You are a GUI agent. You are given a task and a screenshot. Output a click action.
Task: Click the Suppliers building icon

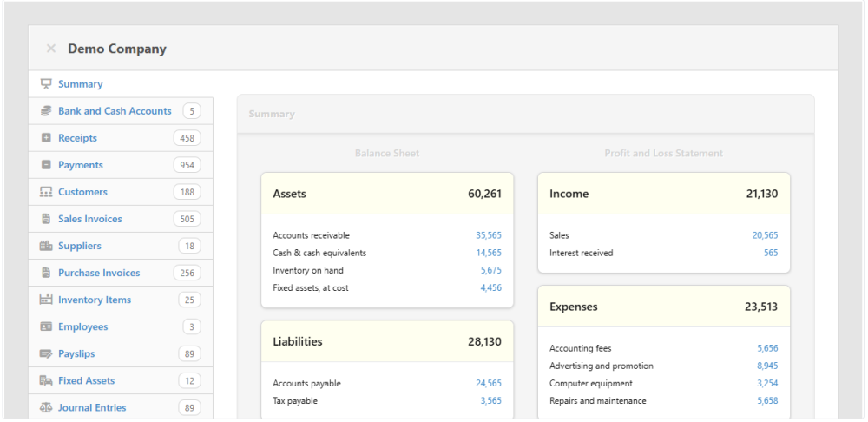coord(46,246)
